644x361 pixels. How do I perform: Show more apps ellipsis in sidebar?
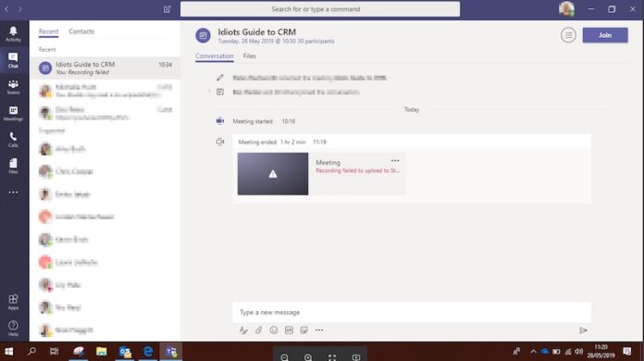pyautogui.click(x=13, y=193)
